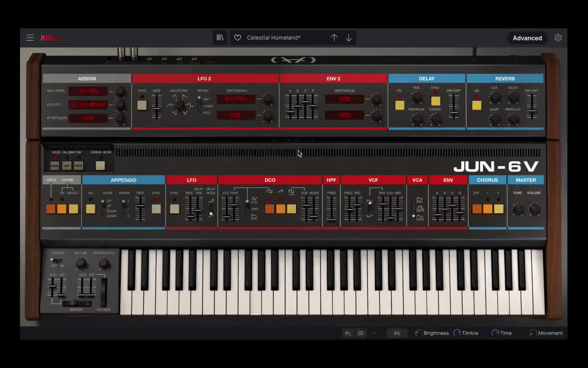The width and height of the screenshot is (588, 368).
Task: Toggle the LFO 2 SYNC button
Action: pos(142,105)
